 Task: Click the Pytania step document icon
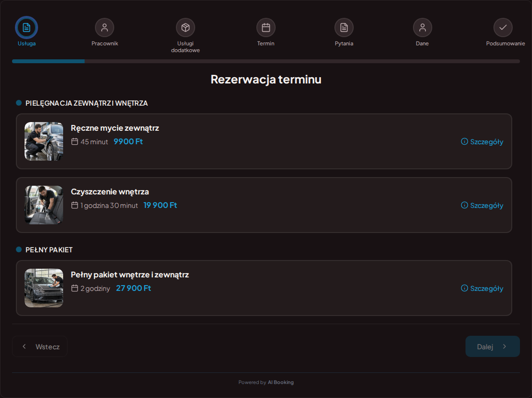pyautogui.click(x=344, y=27)
